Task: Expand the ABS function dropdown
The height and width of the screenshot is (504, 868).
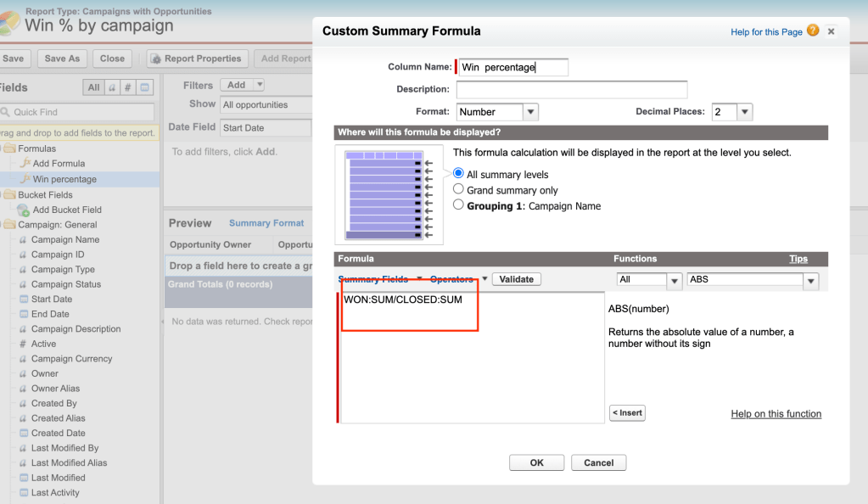Action: (x=810, y=280)
